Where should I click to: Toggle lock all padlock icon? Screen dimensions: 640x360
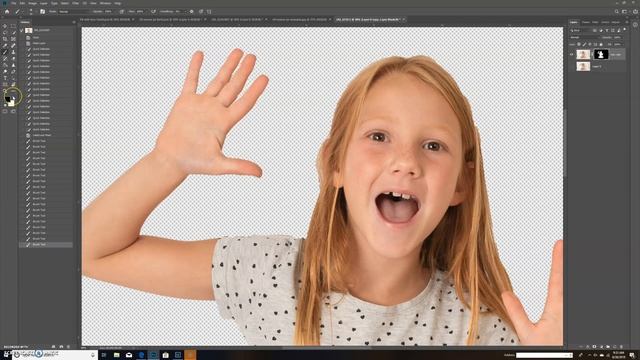pyautogui.click(x=601, y=44)
